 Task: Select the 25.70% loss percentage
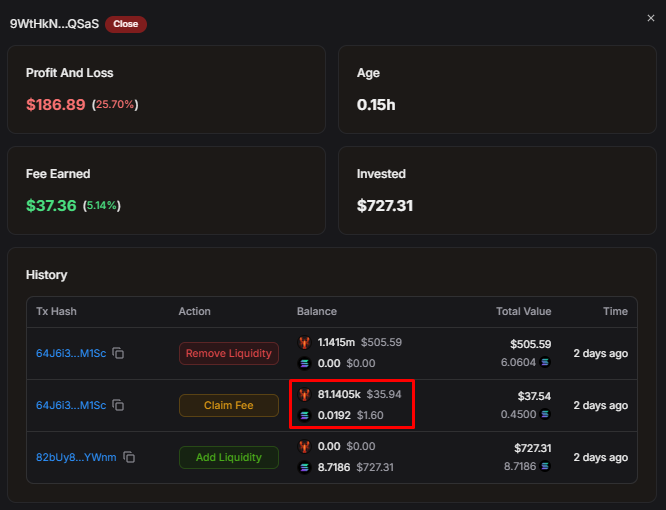click(x=115, y=104)
